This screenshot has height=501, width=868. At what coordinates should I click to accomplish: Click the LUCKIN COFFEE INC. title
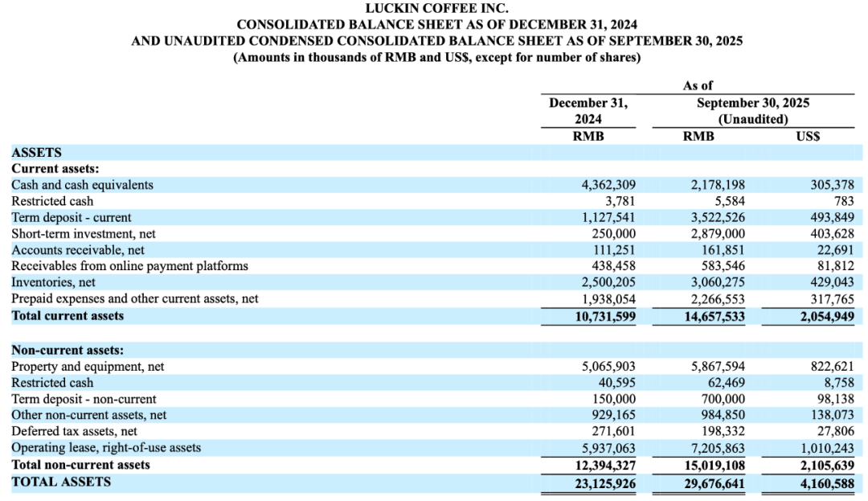(436, 8)
